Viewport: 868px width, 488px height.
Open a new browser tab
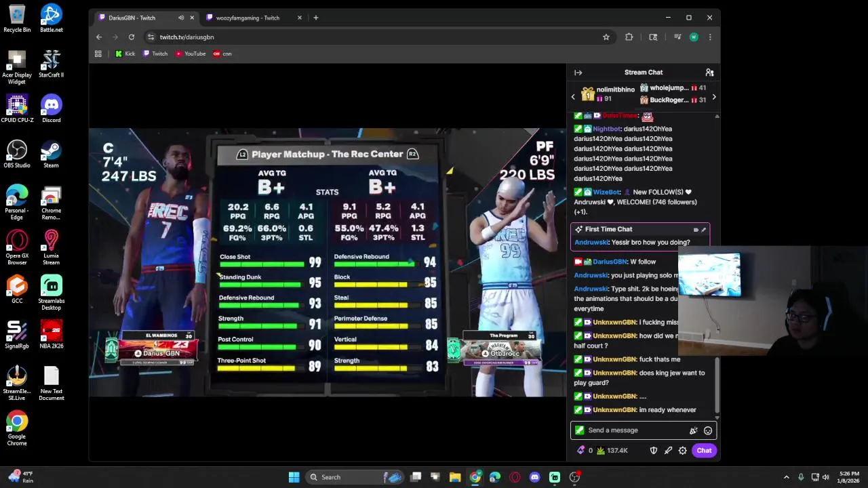pyautogui.click(x=315, y=18)
